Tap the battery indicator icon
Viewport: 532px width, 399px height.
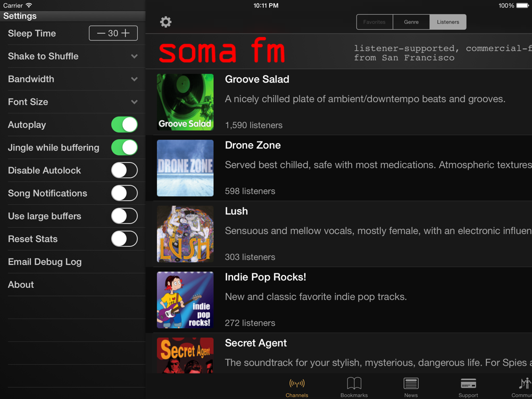(522, 5)
